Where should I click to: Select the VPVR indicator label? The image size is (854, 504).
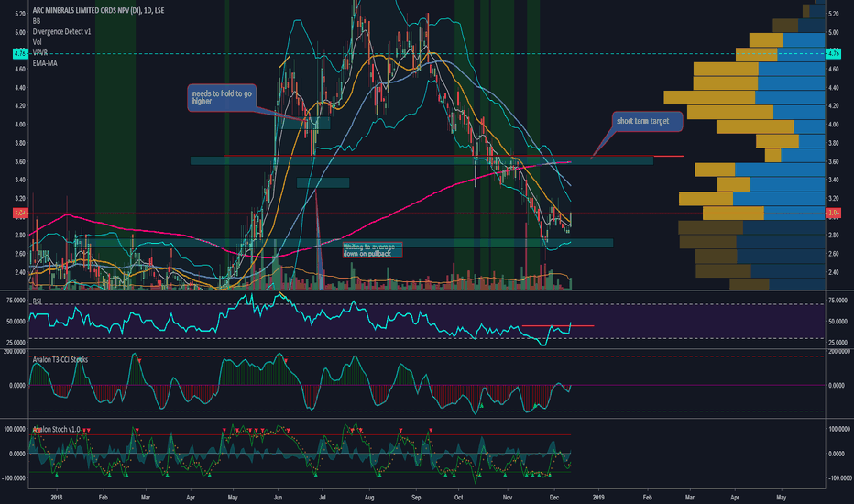coord(39,53)
